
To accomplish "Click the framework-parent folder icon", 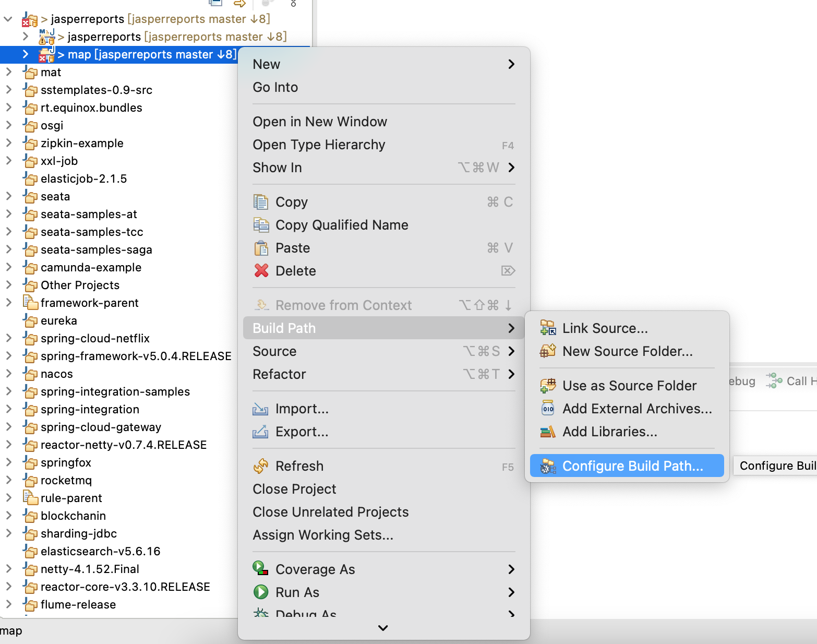I will (x=31, y=302).
